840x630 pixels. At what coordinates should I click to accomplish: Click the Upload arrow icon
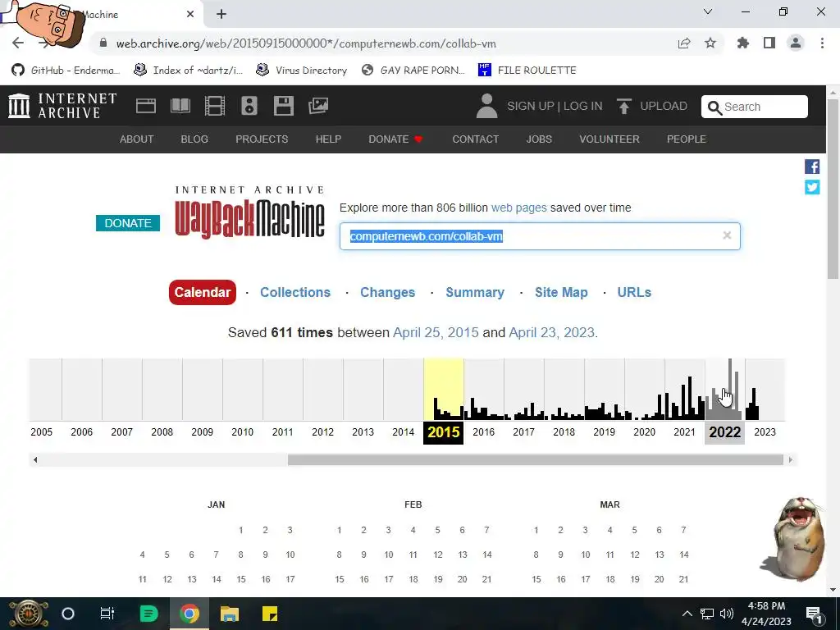click(623, 106)
